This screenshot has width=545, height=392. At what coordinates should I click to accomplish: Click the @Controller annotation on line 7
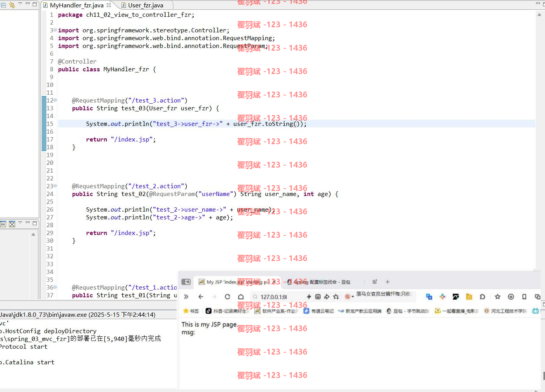(x=77, y=62)
